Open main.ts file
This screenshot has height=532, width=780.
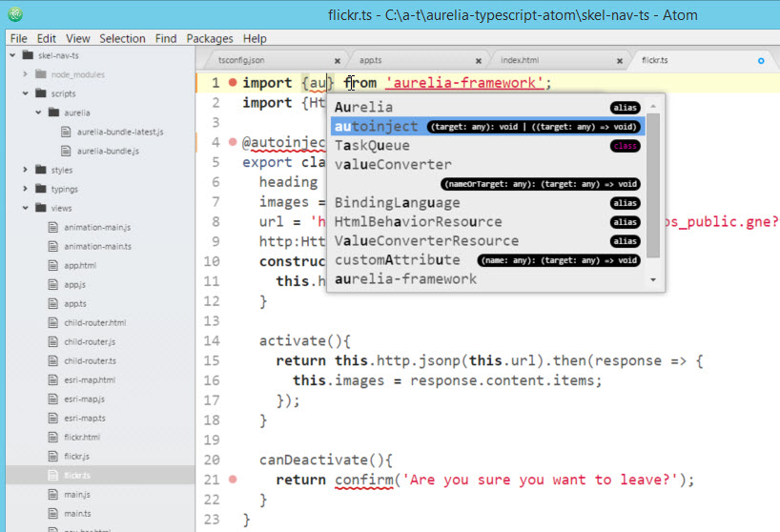point(77,513)
